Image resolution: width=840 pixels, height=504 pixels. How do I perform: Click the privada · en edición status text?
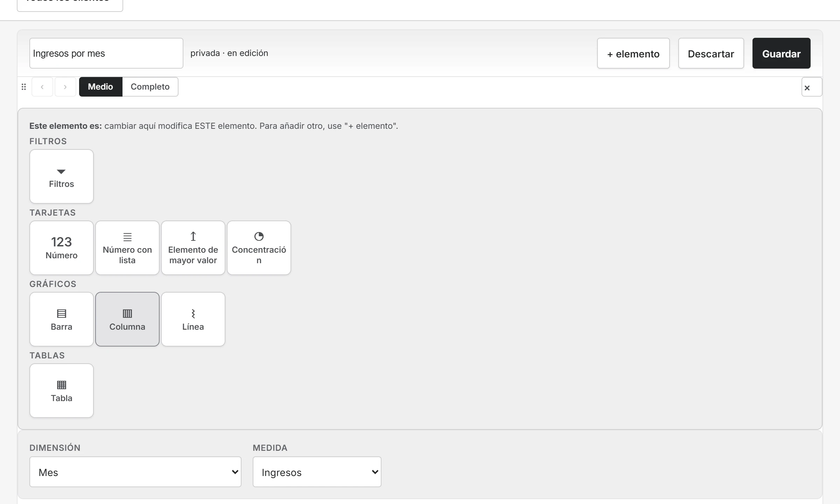[x=229, y=53]
